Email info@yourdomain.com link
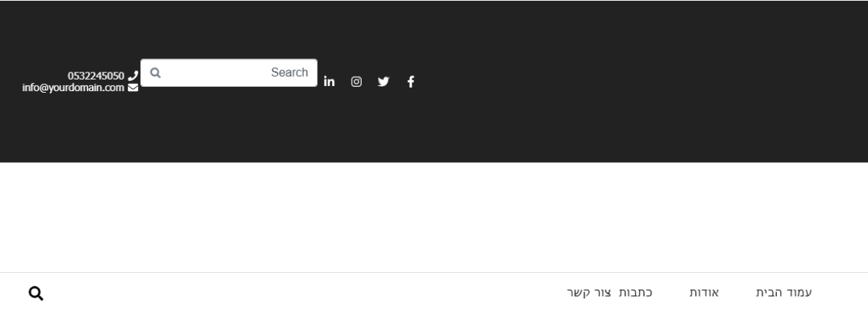The image size is (868, 309). tap(73, 88)
